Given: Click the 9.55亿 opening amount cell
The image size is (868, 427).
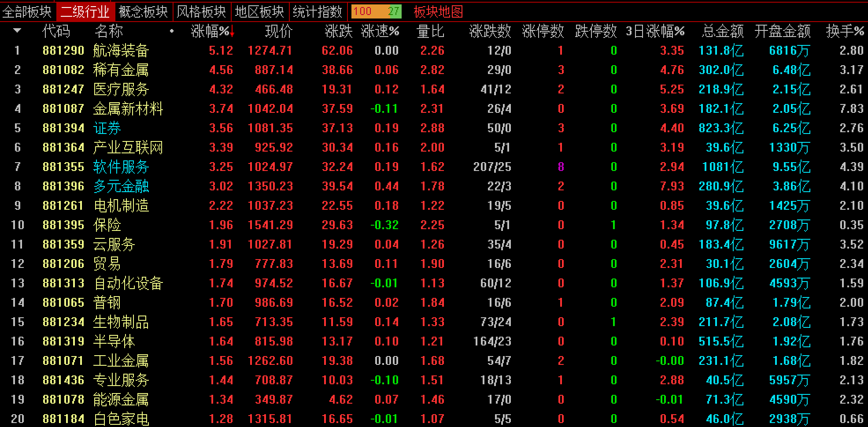Looking at the screenshot, I should click(x=791, y=167).
